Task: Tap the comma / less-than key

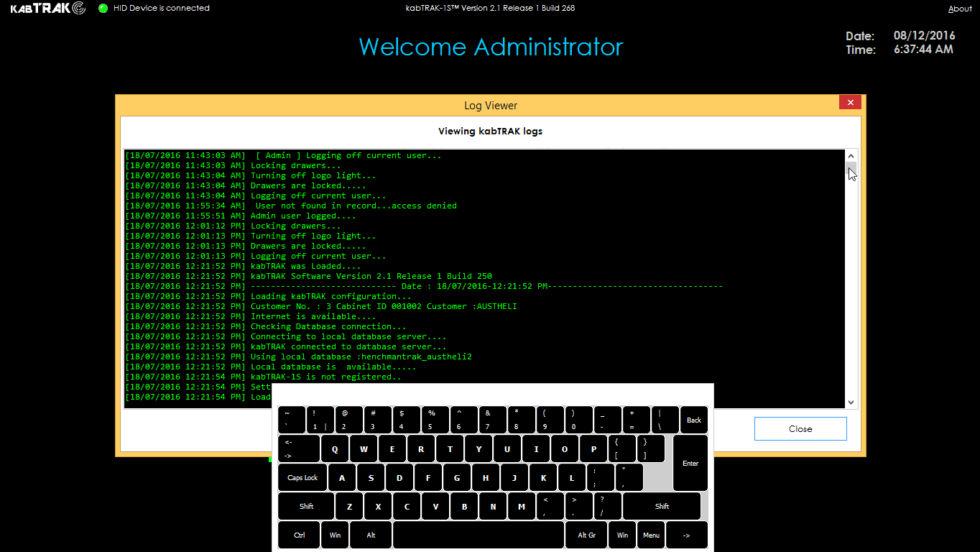Action: [x=550, y=506]
